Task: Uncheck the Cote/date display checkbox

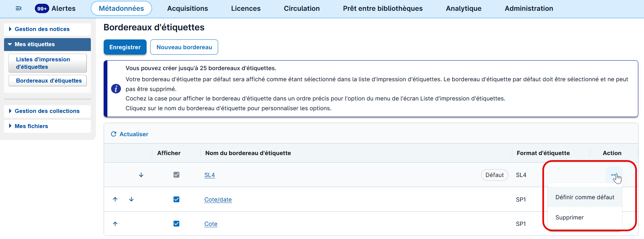Action: (x=176, y=199)
